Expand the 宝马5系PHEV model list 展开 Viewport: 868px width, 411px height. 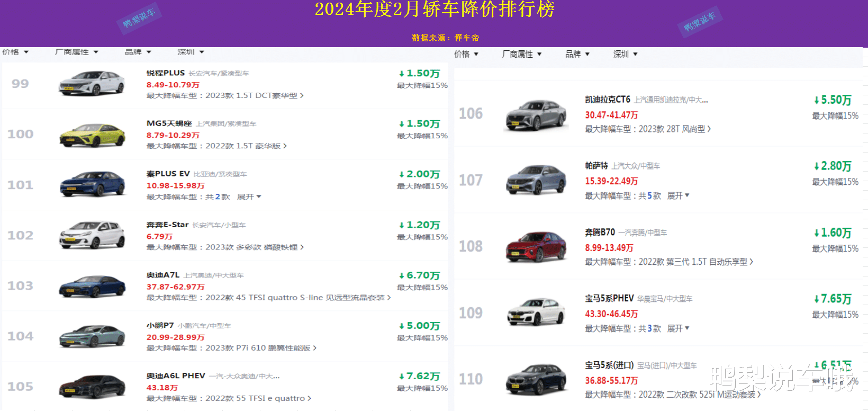(x=679, y=328)
